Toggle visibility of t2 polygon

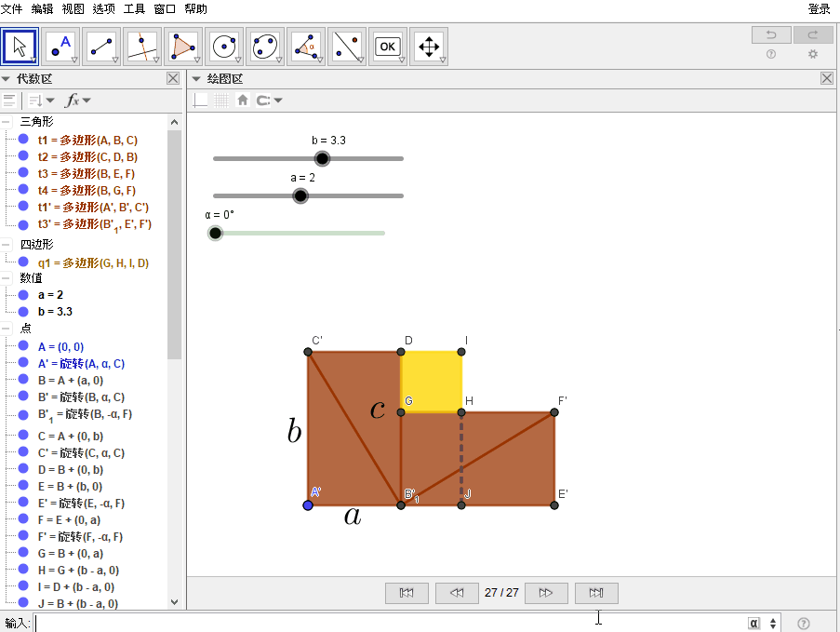pyautogui.click(x=23, y=156)
